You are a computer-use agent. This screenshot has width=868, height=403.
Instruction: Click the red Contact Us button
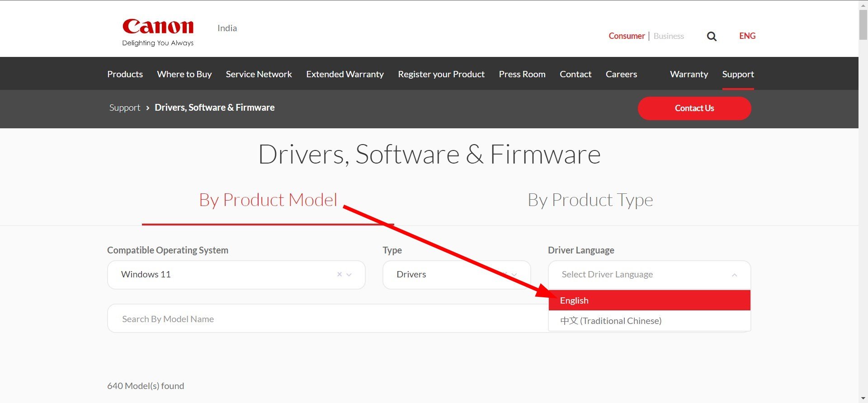pyautogui.click(x=694, y=108)
